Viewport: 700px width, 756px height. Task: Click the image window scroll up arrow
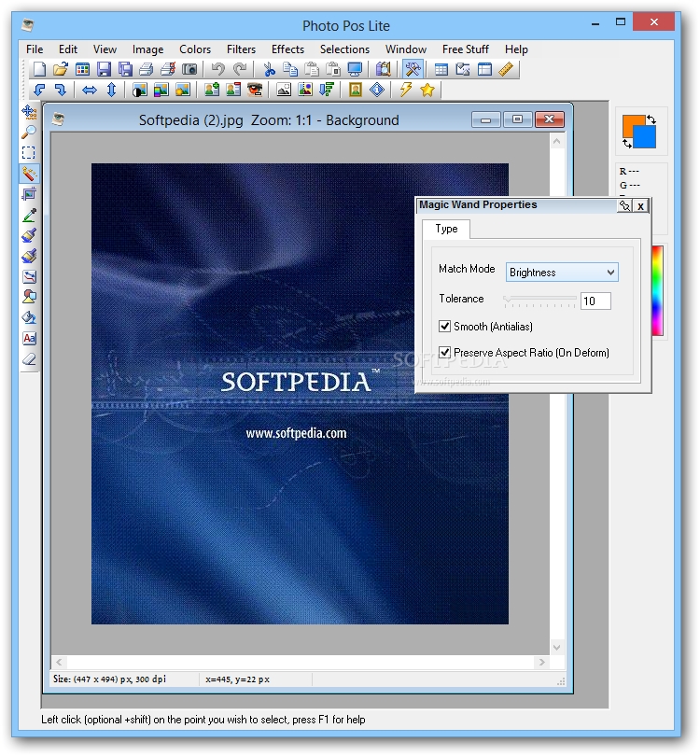pos(557,141)
